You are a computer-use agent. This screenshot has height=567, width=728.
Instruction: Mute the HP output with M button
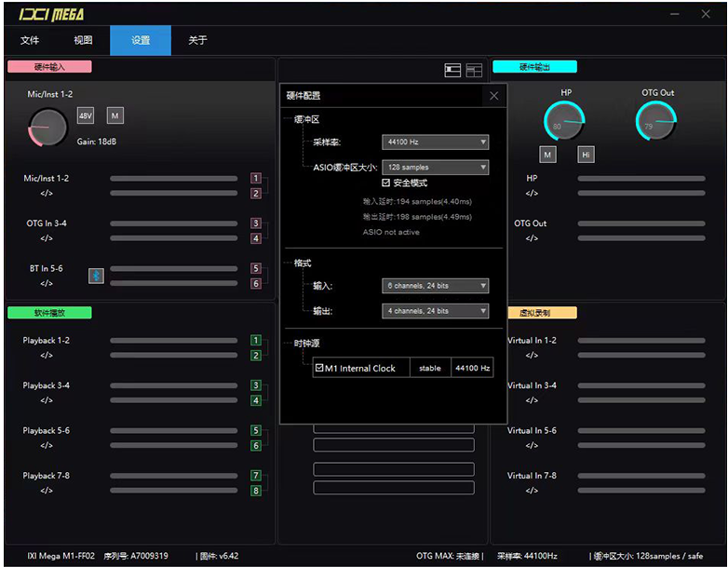(x=547, y=155)
